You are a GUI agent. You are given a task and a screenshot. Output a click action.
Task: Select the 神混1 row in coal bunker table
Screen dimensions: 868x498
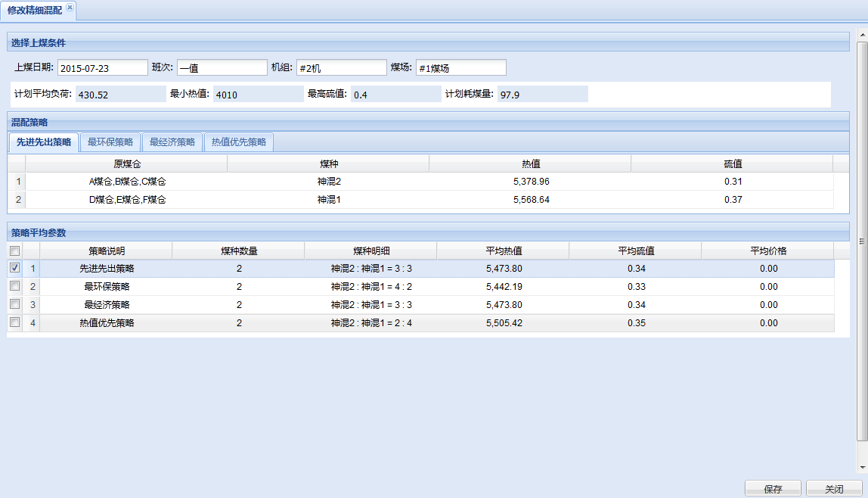tap(330, 200)
